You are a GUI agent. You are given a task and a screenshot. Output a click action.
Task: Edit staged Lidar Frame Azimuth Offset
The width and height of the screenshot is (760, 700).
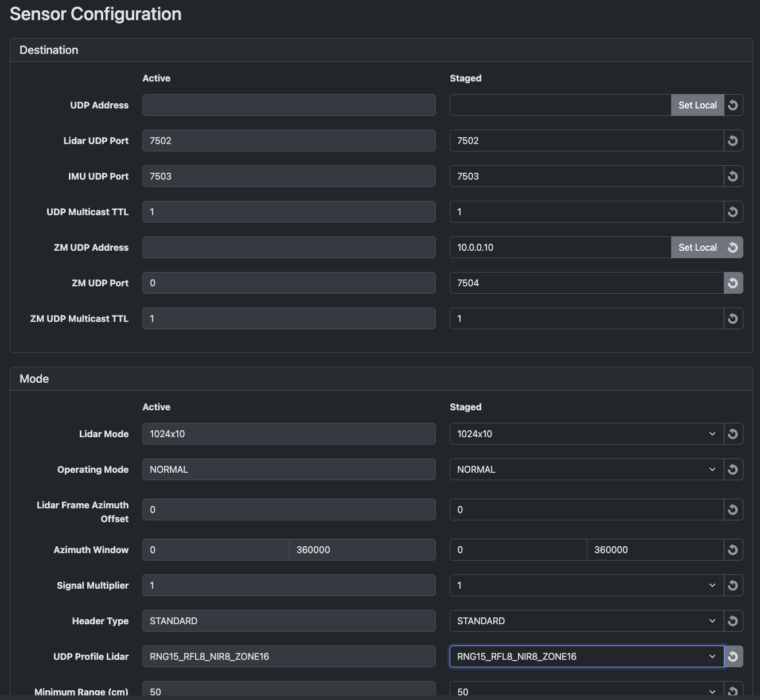coord(587,510)
